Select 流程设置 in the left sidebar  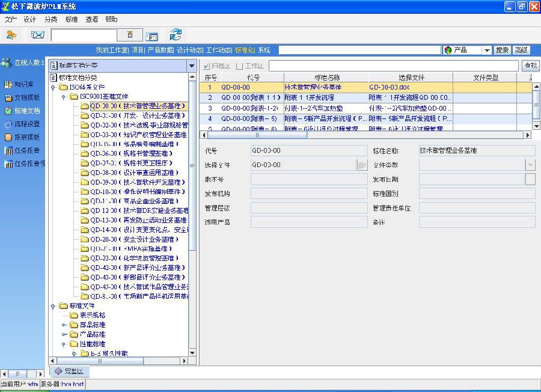pyautogui.click(x=23, y=124)
